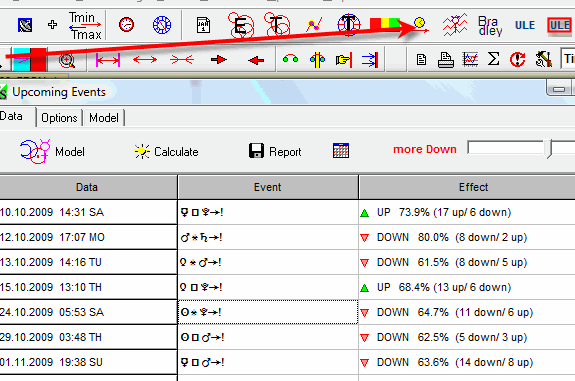This screenshot has width=575, height=381.
Task: Click the UP 68.4% effect cell
Action: tap(467, 287)
